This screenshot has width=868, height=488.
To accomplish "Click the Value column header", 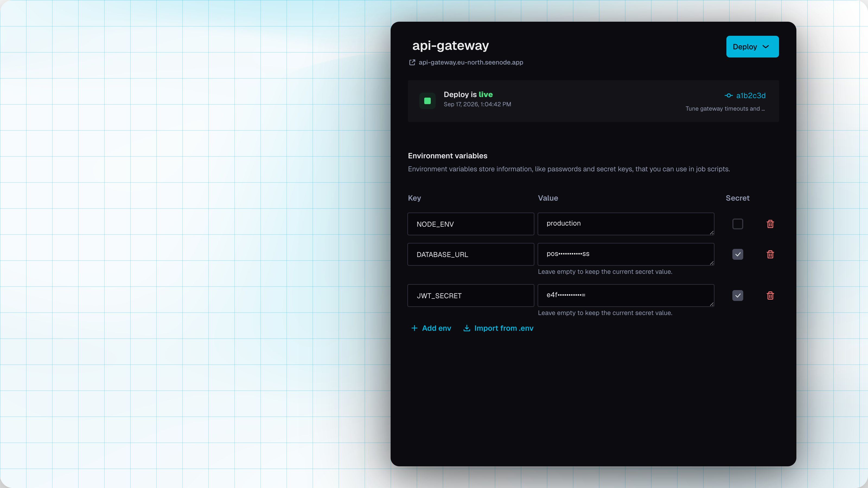I will click(x=548, y=198).
